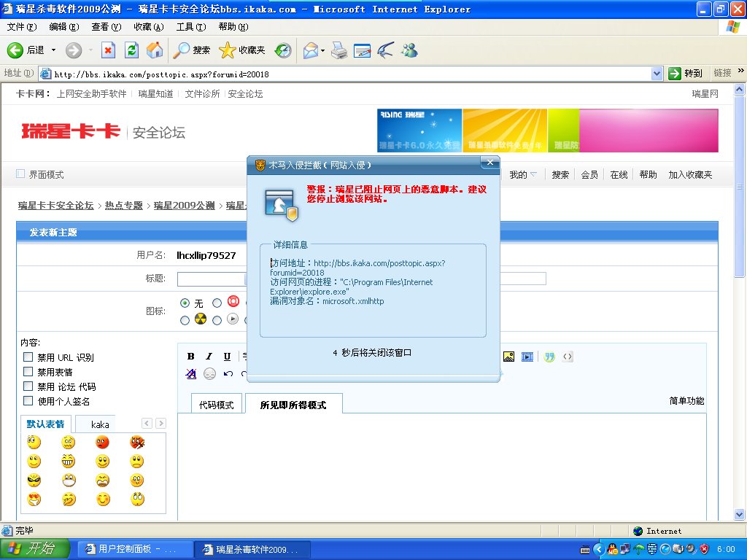Click remove formatting icon in editor
747x560 pixels.
191,374
